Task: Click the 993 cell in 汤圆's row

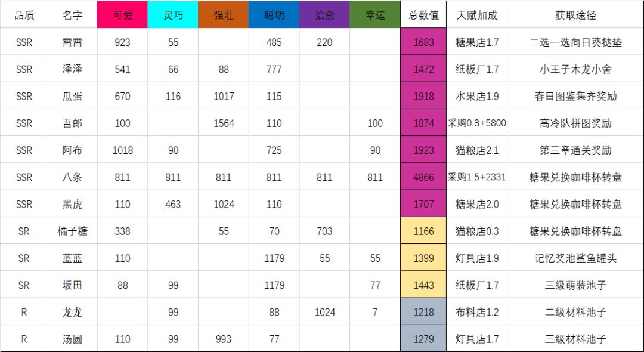Action: point(224,339)
